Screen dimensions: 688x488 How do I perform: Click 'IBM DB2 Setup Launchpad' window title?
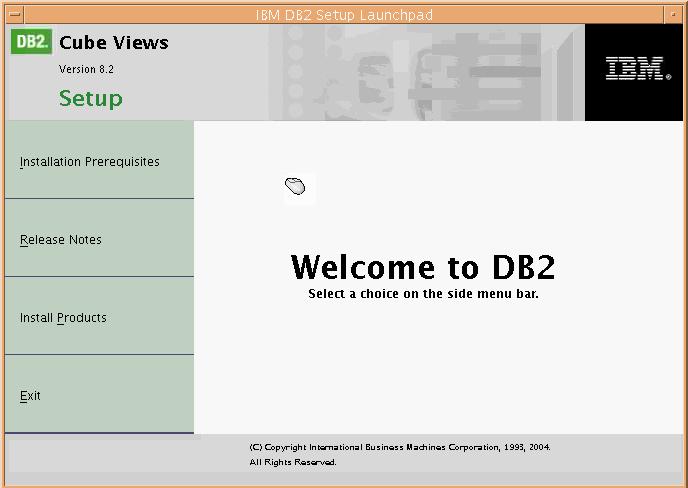click(x=344, y=15)
